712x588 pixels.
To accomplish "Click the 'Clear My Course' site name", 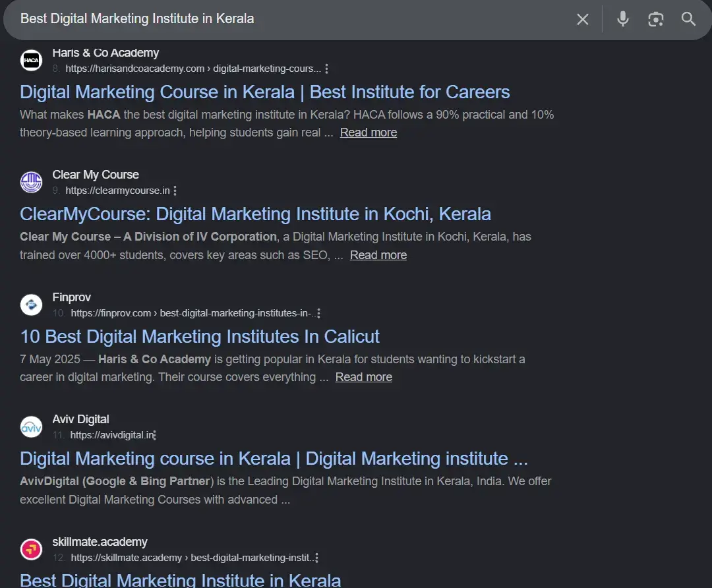I will tap(96, 175).
